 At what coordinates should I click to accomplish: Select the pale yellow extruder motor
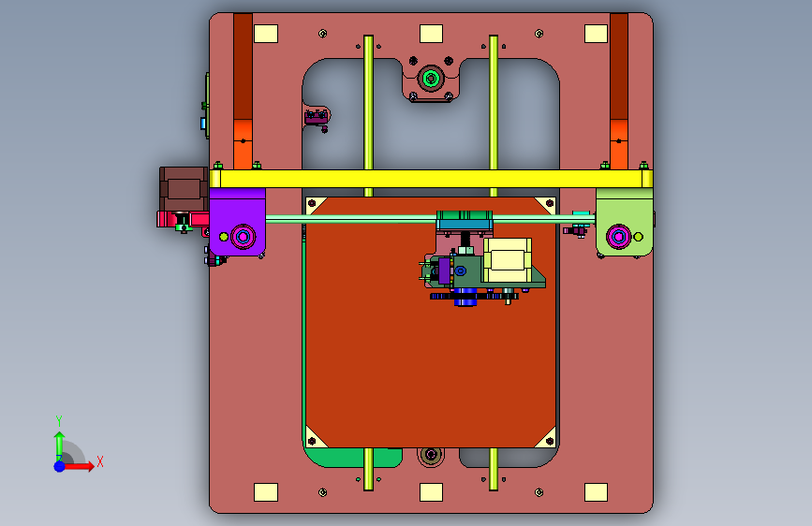(508, 260)
